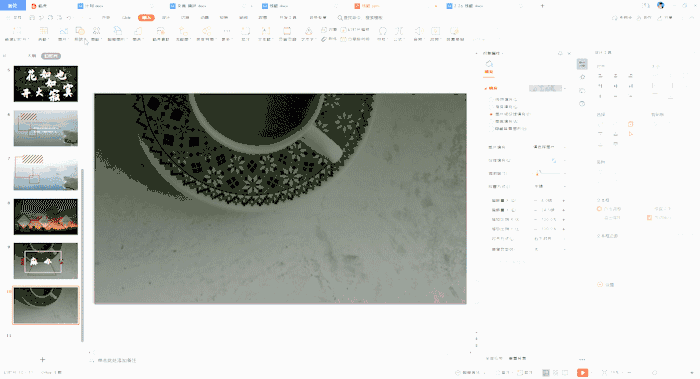Viewport: 700px width, 379px height.
Task: Switch to reading view in status bar
Action: (565, 372)
